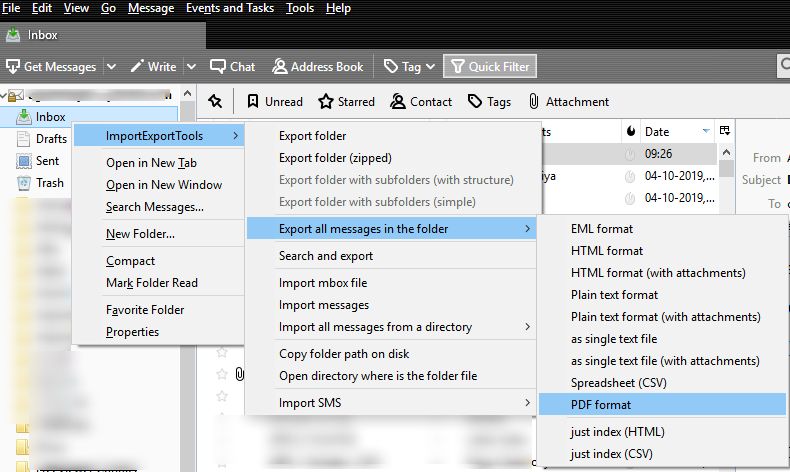Viewport: 790px width, 472px height.
Task: Open the Edit menu
Action: tap(42, 8)
